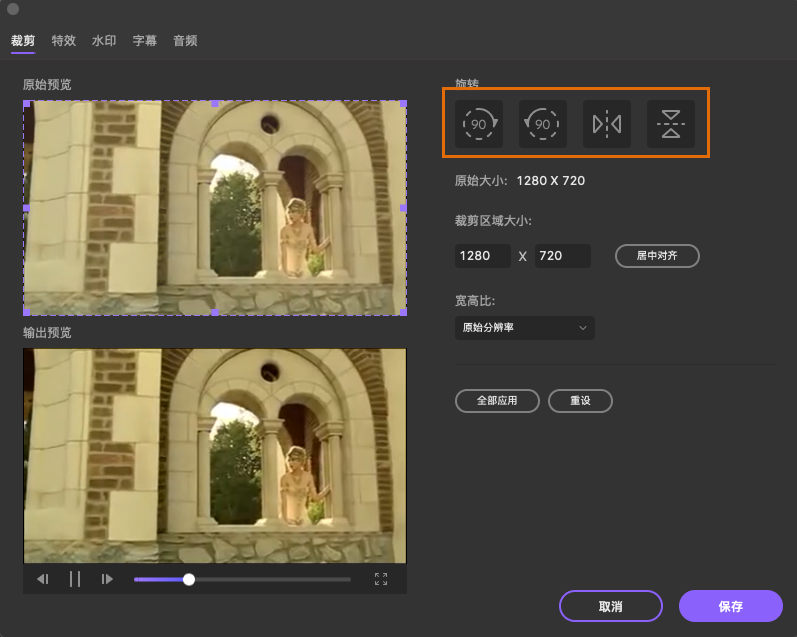797x637 pixels.
Task: Switch to the 水印 tab
Action: (104, 41)
